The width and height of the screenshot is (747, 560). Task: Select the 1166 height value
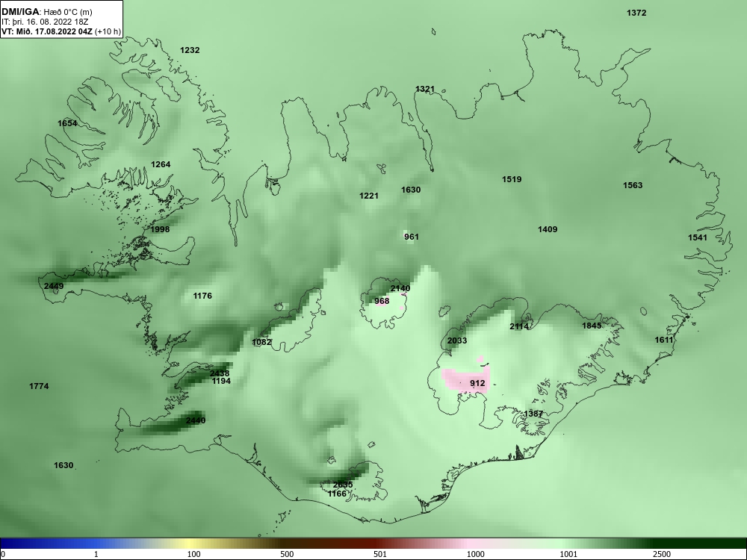338,494
